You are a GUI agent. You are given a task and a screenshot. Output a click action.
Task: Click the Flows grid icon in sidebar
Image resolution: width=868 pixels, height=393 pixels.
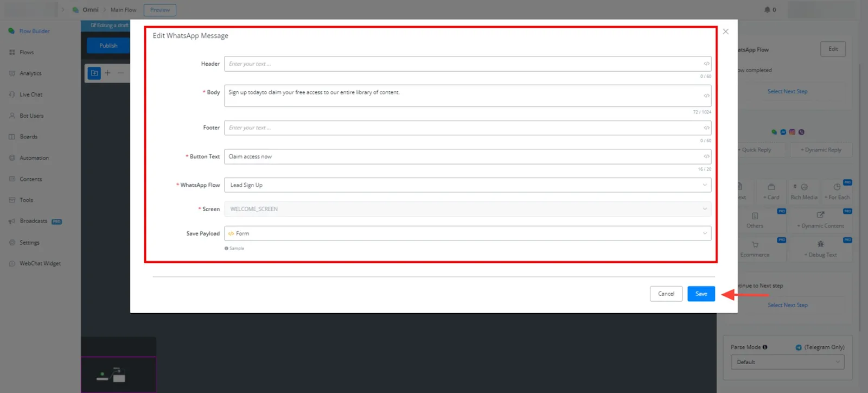[x=12, y=52]
